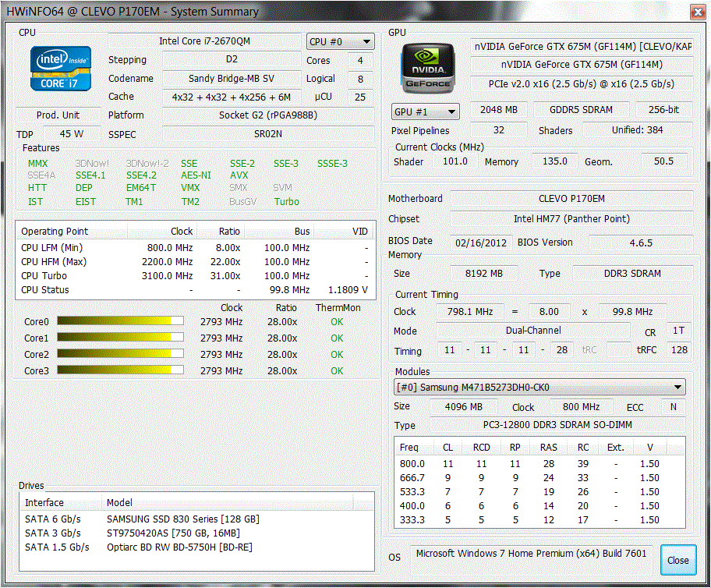
Task: Click the Operating Point column header
Action: click(x=73, y=232)
